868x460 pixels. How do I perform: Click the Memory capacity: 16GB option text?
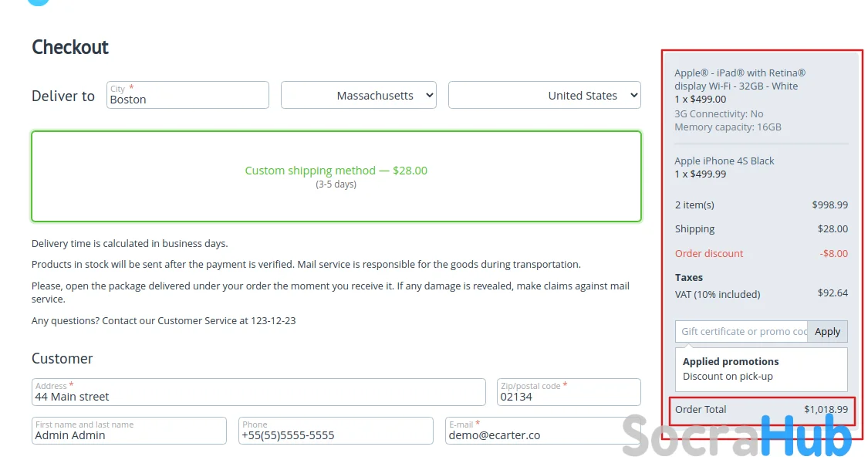728,127
